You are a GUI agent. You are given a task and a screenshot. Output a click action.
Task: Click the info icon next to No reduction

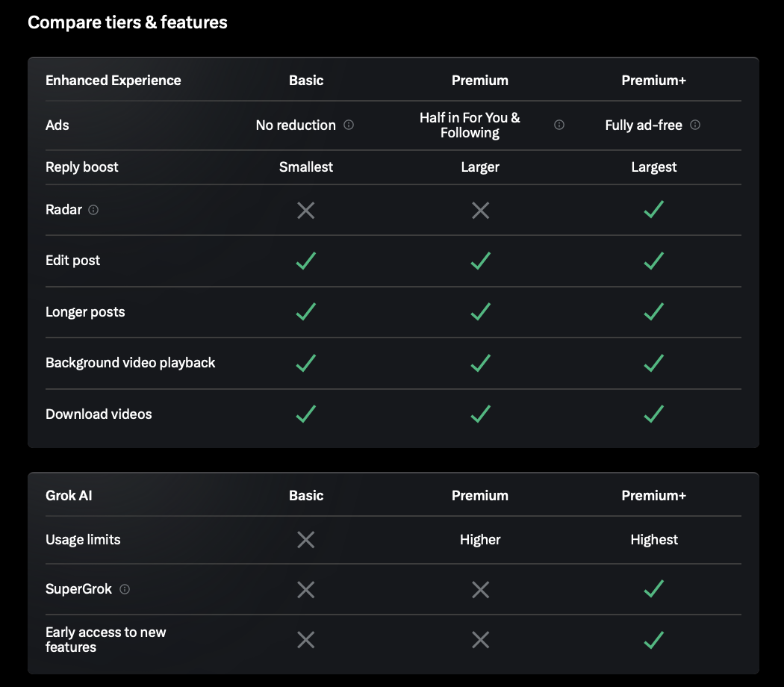point(348,125)
